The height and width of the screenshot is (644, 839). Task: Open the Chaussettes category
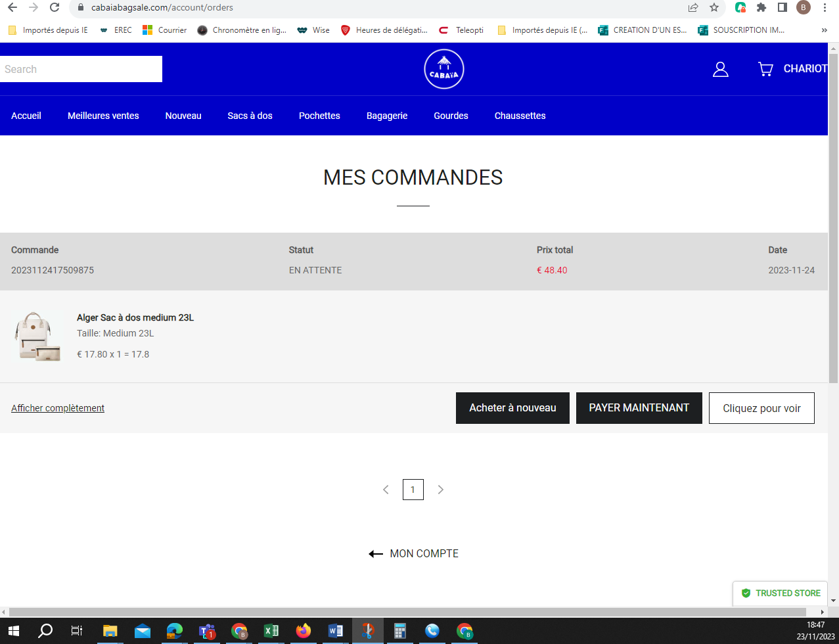pyautogui.click(x=520, y=116)
